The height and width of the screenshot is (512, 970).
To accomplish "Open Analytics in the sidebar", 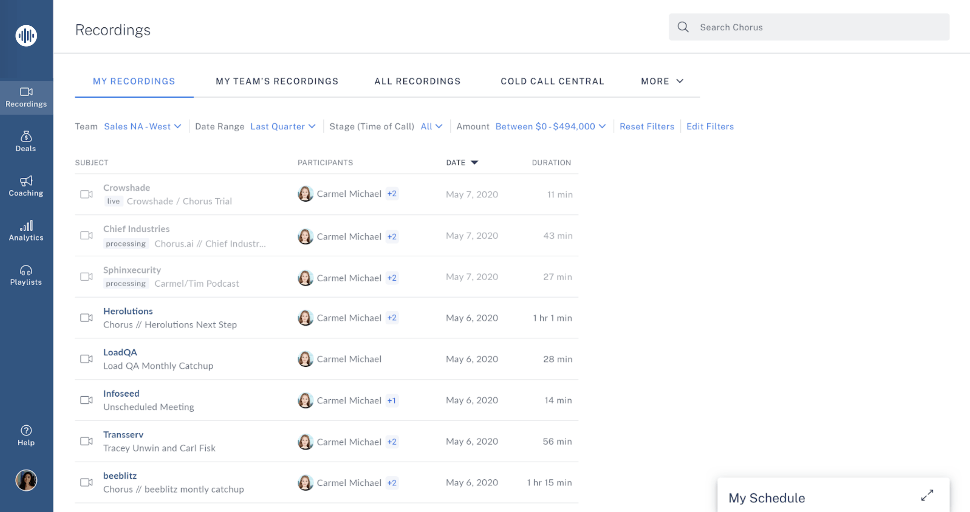I will [x=26, y=231].
